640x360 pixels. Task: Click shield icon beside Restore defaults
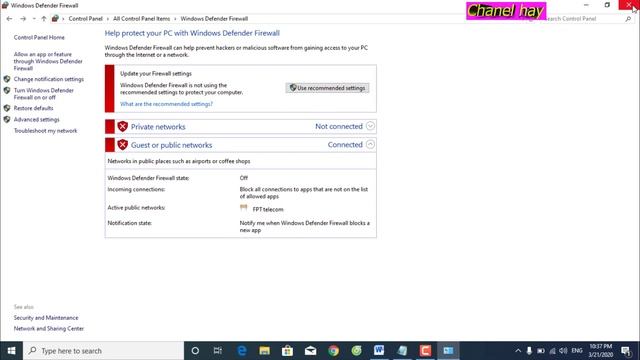pos(7,108)
